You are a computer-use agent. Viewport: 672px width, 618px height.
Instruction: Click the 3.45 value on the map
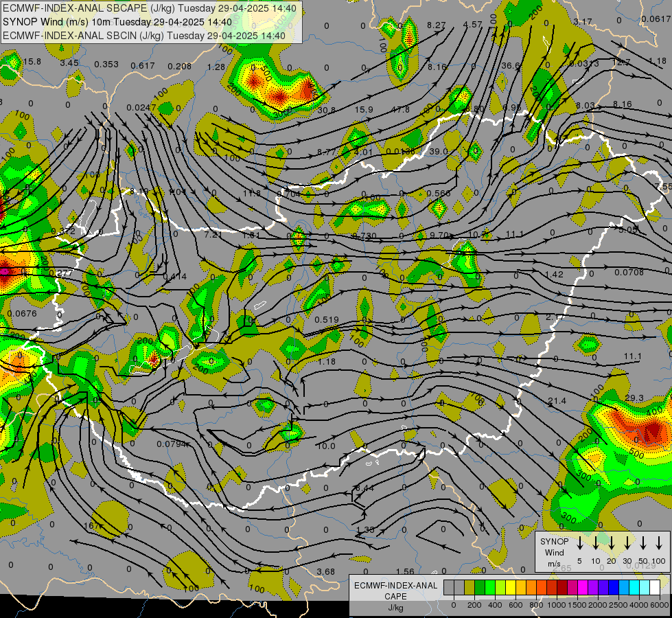(69, 63)
